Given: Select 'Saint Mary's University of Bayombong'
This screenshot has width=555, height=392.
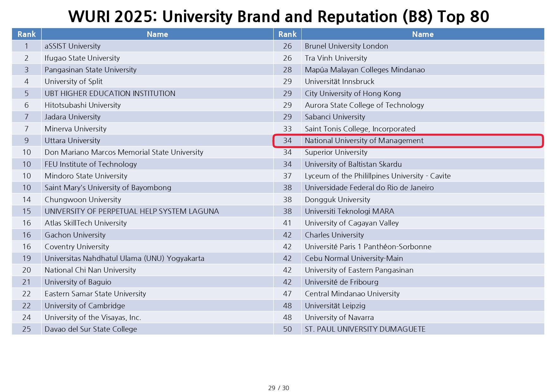Looking at the screenshot, I should 108,188.
